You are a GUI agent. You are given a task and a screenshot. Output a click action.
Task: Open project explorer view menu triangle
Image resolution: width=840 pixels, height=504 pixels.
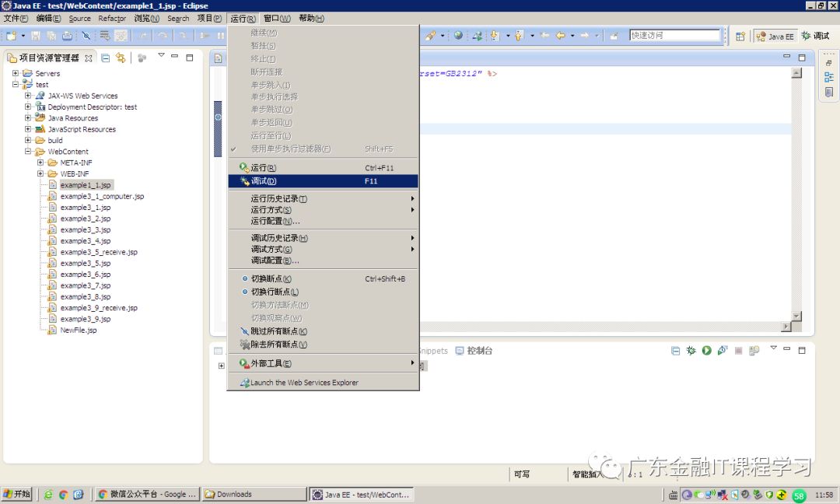[x=161, y=55]
